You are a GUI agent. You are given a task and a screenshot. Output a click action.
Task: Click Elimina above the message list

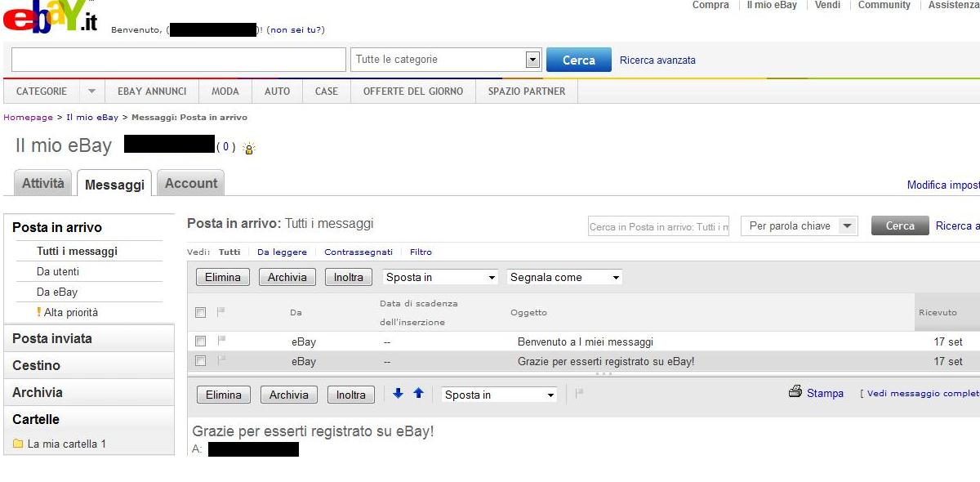point(223,277)
